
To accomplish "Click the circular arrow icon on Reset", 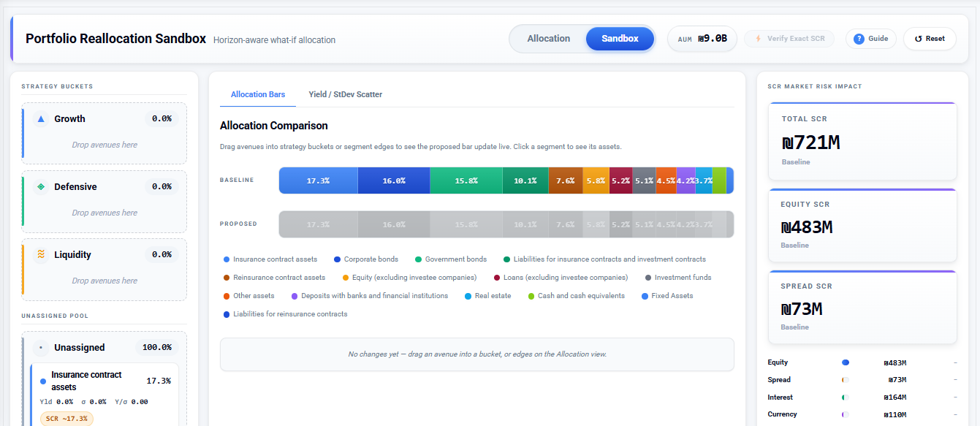I will pos(918,39).
